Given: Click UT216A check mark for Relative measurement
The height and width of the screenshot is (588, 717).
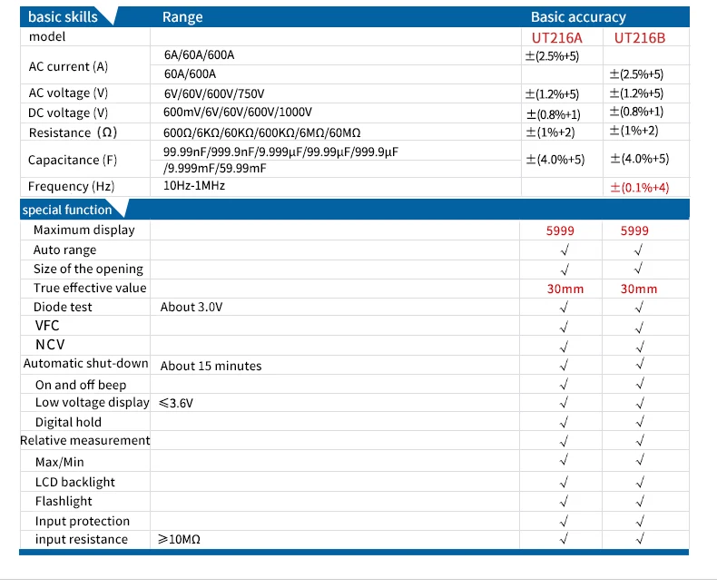Looking at the screenshot, I should [x=565, y=441].
